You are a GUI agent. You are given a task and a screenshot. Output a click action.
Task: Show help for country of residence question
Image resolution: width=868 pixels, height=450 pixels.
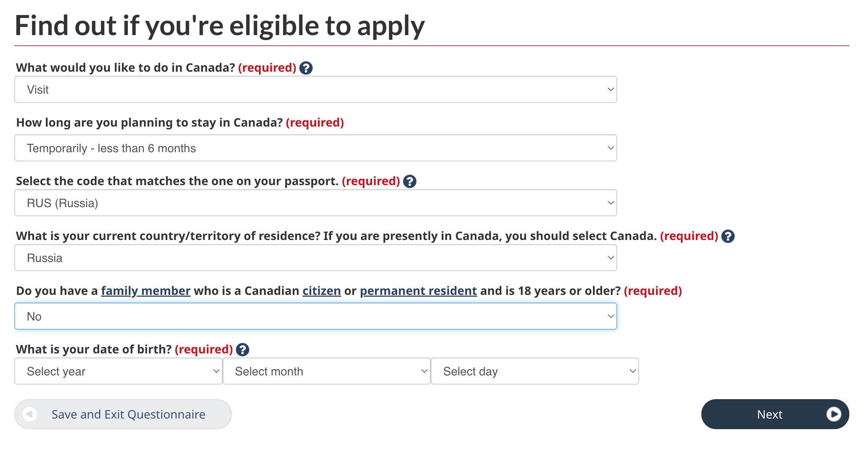click(x=728, y=236)
